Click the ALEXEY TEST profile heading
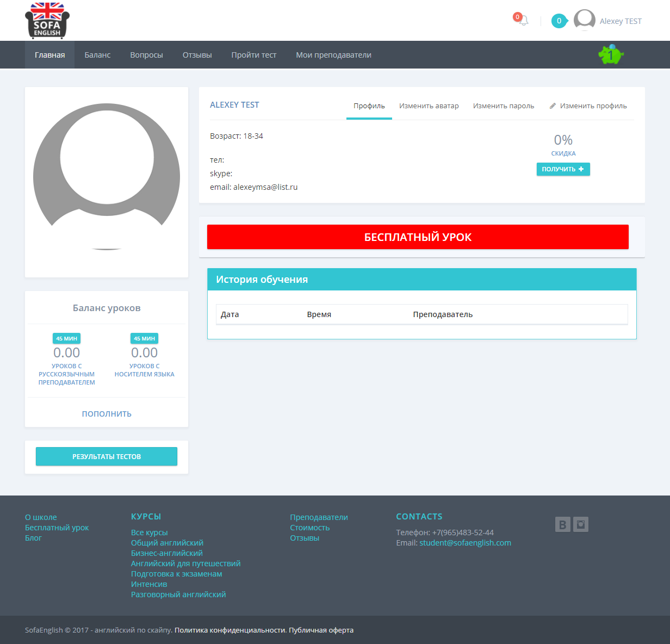Screen dimensions: 670x644 tap(234, 105)
